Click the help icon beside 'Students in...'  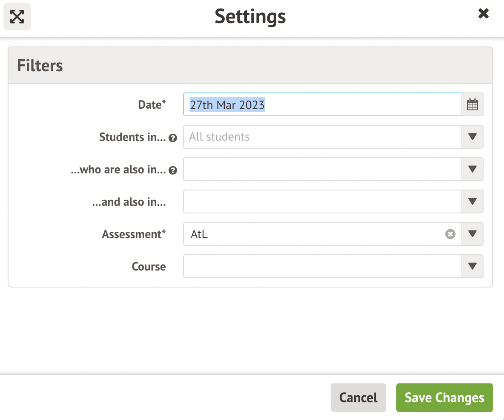click(173, 138)
